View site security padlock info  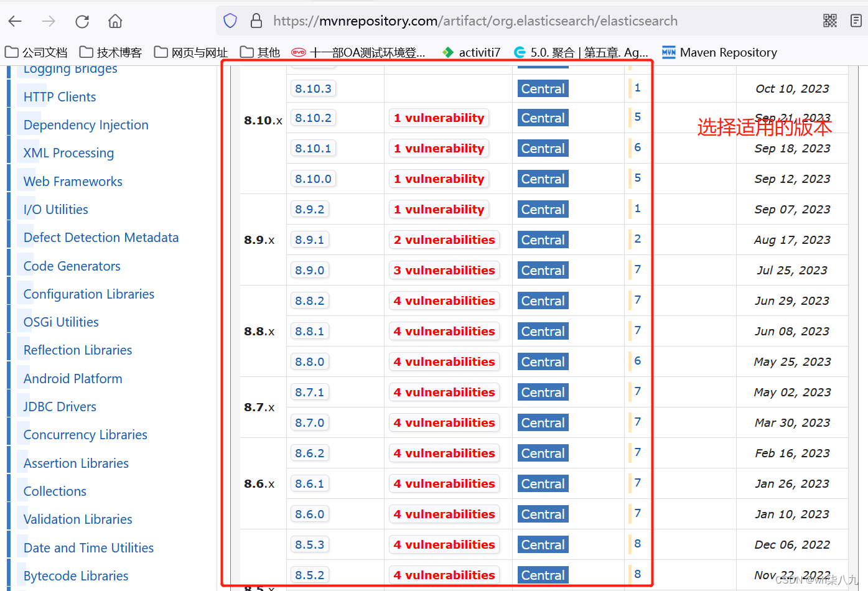(256, 21)
